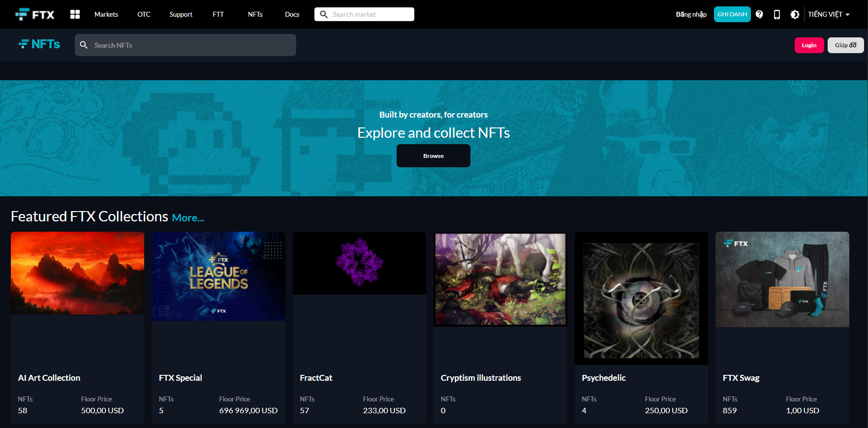Focus the Search market input field
This screenshot has height=428, width=868.
364,14
